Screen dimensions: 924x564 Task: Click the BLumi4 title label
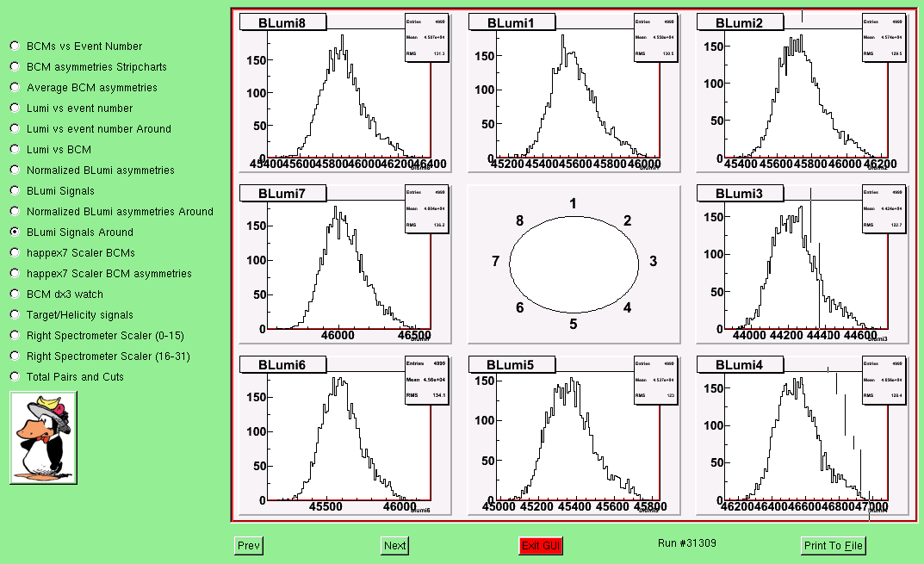pos(740,364)
